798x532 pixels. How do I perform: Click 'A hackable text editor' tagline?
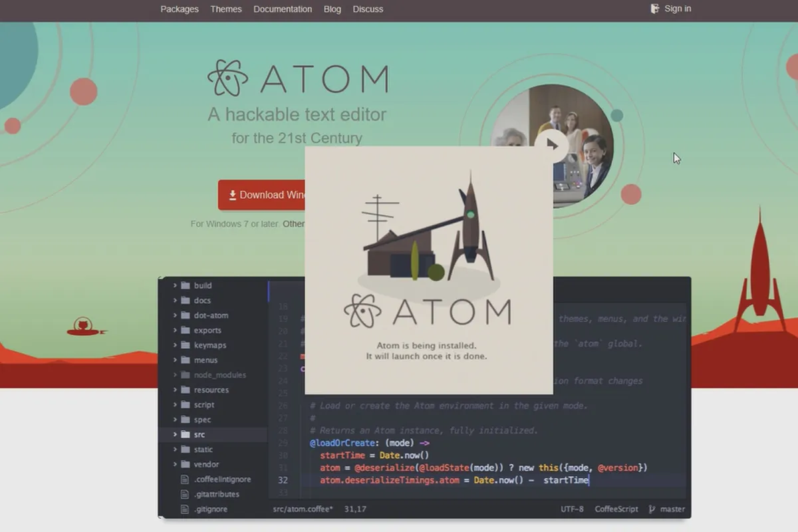pos(297,114)
